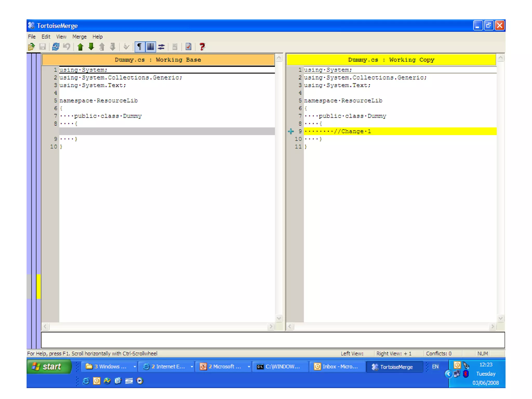Image resolution: width=532 pixels, height=399 pixels.
Task: Open the View menu
Action: [x=61, y=37]
